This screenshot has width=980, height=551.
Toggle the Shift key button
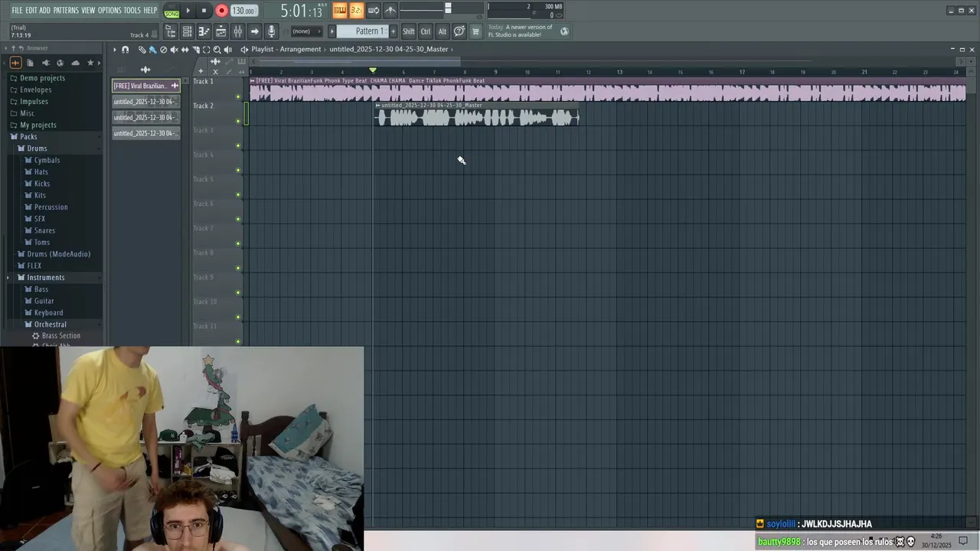pos(409,31)
